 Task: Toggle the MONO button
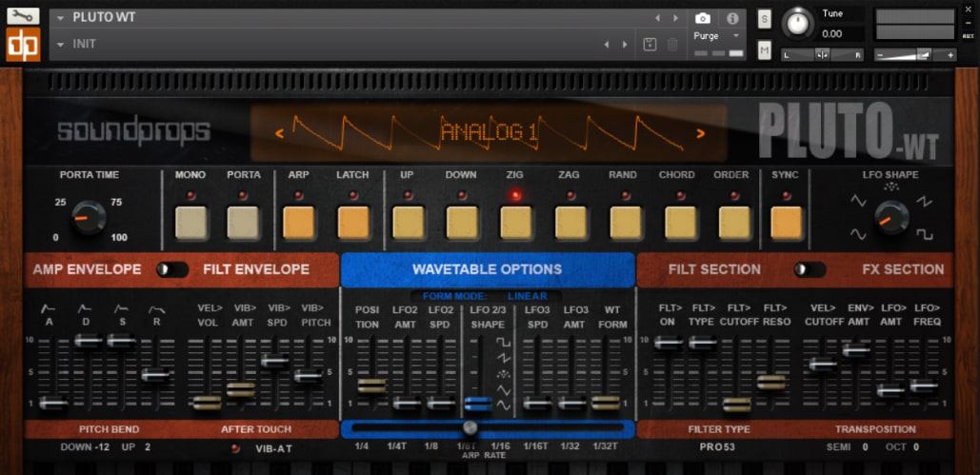(190, 223)
